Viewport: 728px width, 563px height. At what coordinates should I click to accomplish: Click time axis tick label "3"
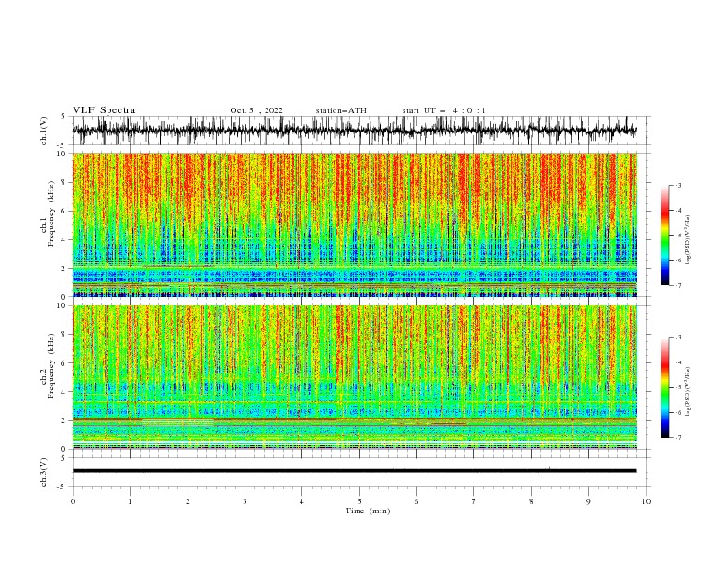coord(245,501)
